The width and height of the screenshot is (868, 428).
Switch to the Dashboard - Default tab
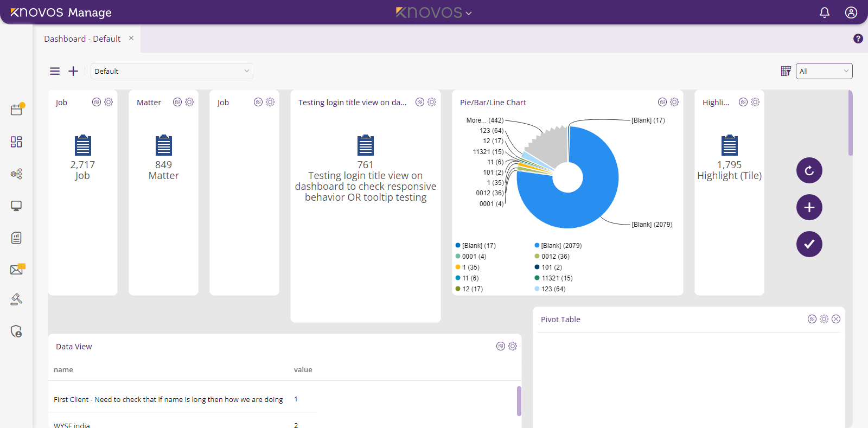(x=82, y=39)
